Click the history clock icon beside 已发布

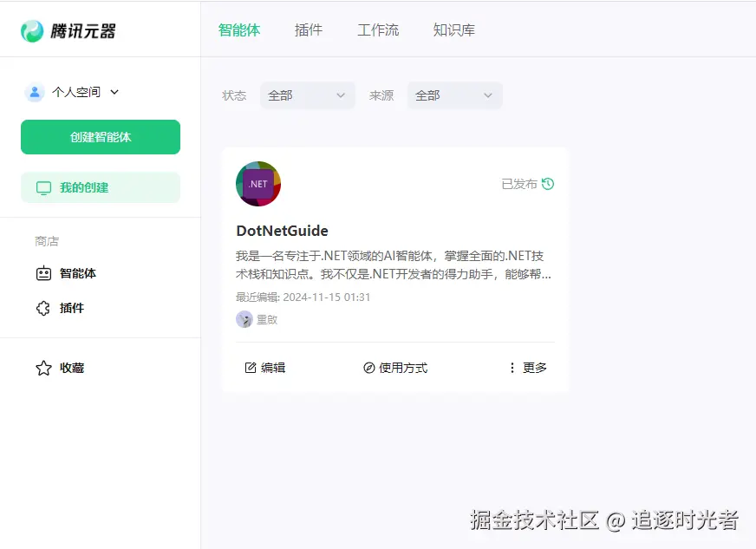[x=548, y=184]
